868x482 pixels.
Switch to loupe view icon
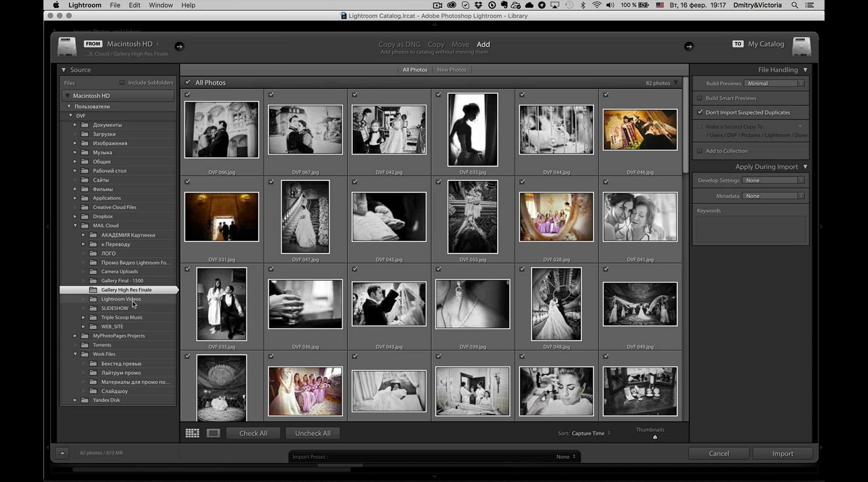[x=213, y=433]
